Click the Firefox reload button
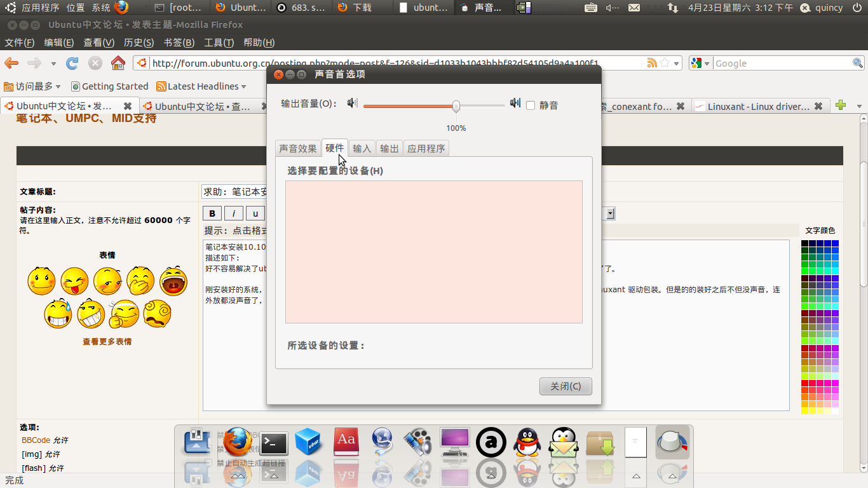 point(72,63)
